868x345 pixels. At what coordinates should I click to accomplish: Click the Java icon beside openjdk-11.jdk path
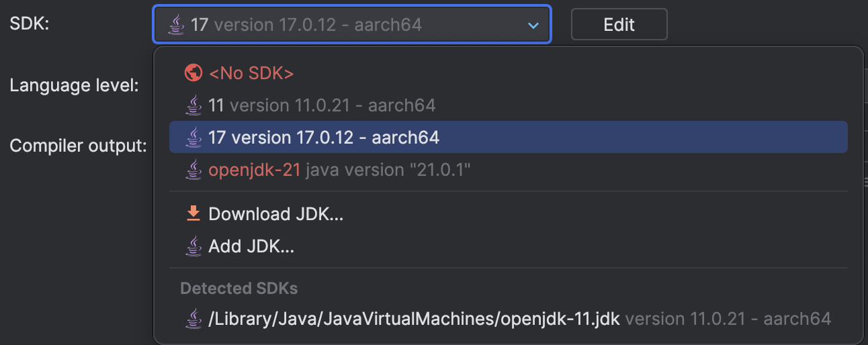pyautogui.click(x=193, y=318)
